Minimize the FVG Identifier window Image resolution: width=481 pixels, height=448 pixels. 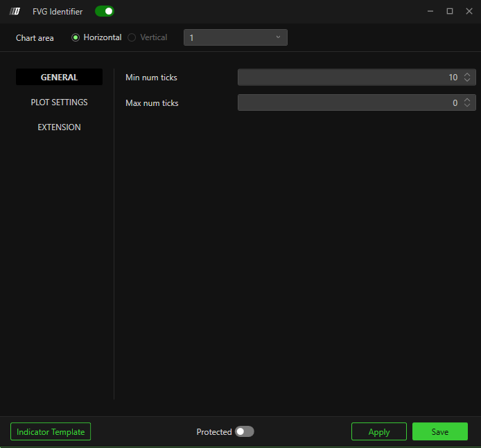pos(430,11)
